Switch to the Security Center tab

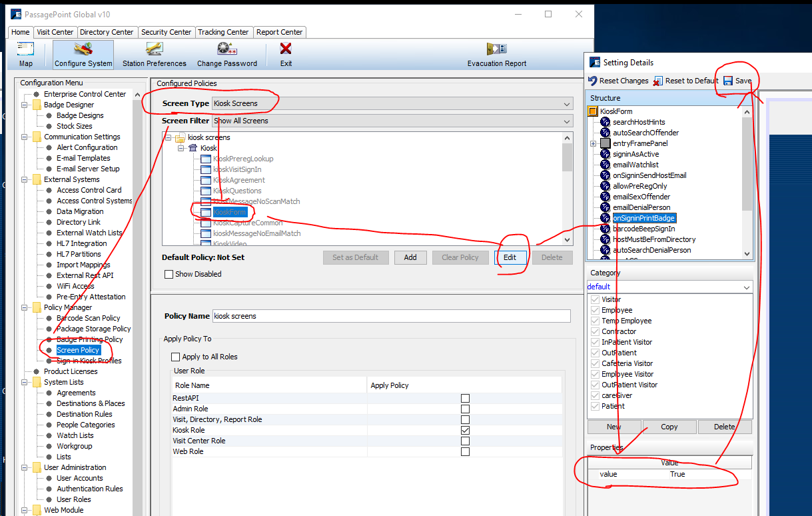tap(166, 32)
